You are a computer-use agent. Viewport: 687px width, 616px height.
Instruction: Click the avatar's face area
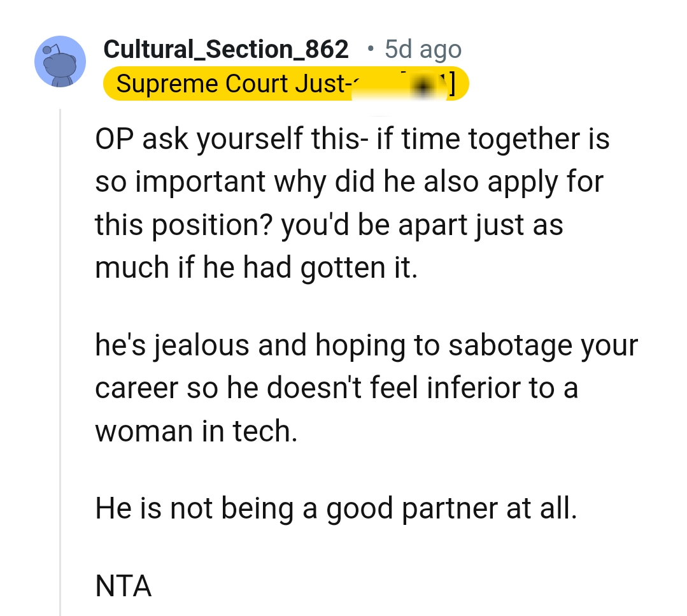click(x=61, y=64)
